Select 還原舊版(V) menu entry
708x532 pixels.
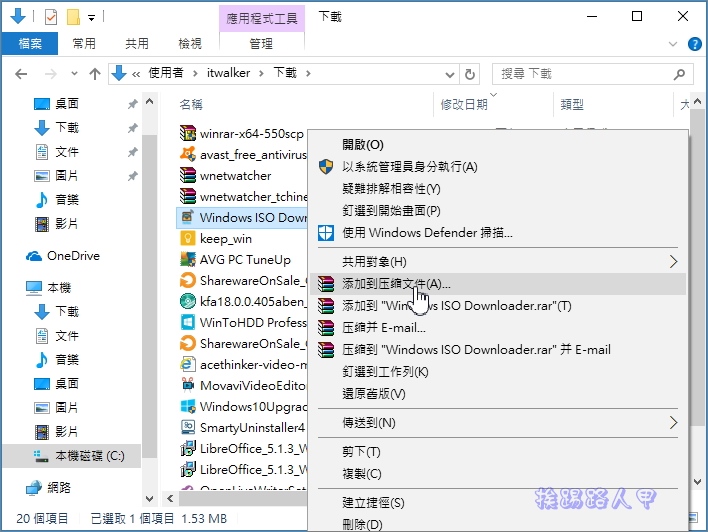pyautogui.click(x=498, y=394)
